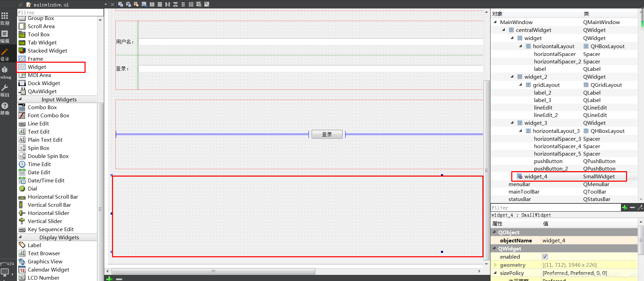Collapse the Display Widgets category
The height and width of the screenshot is (281, 644).
20,237
